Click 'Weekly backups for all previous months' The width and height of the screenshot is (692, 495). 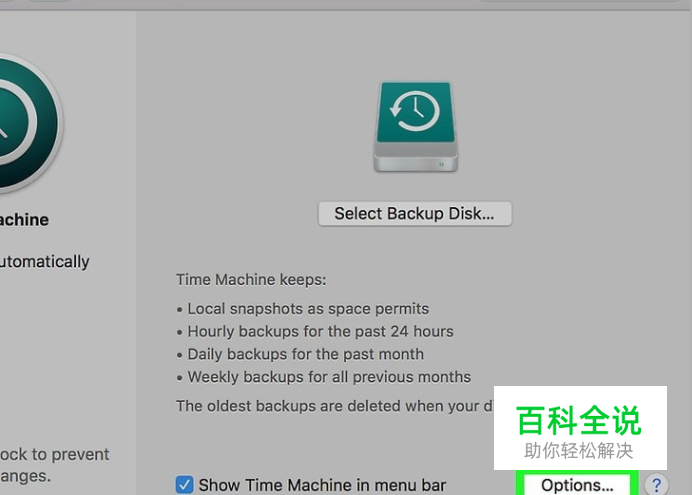click(329, 377)
